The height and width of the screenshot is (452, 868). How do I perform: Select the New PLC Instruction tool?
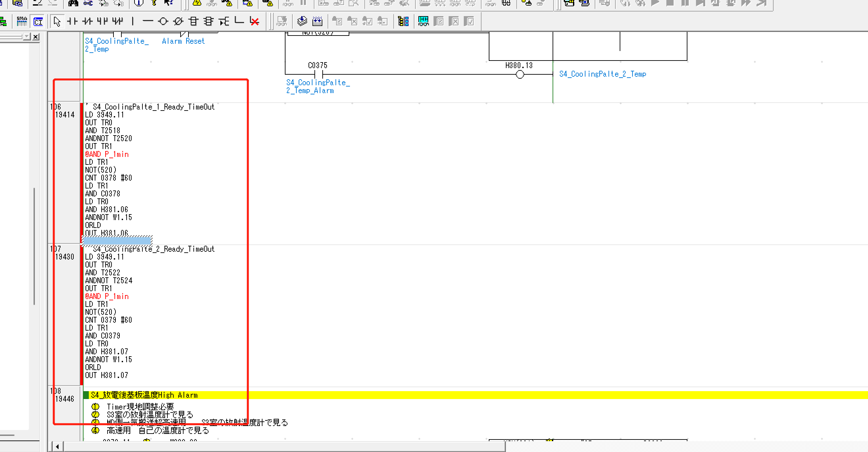[193, 22]
